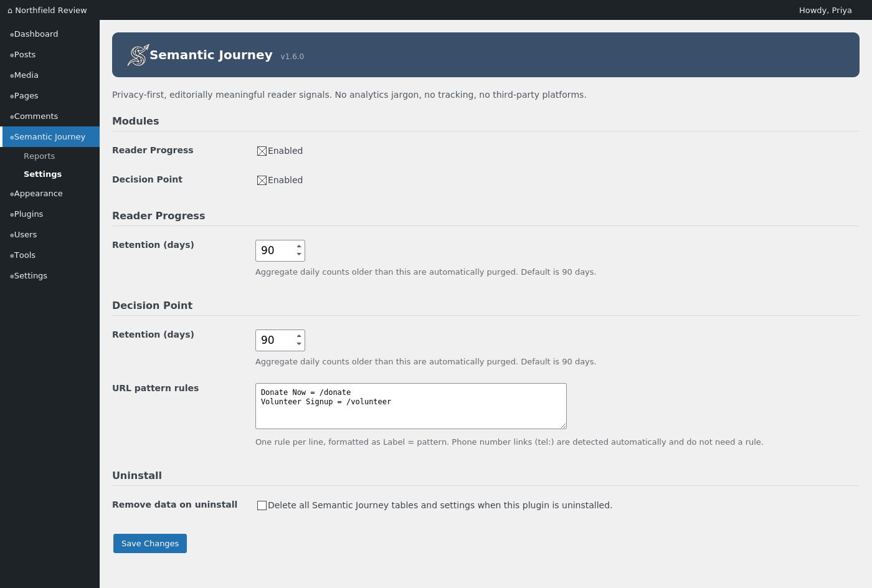Click Save Changes button
Viewport: 872px width, 588px height.
[150, 543]
